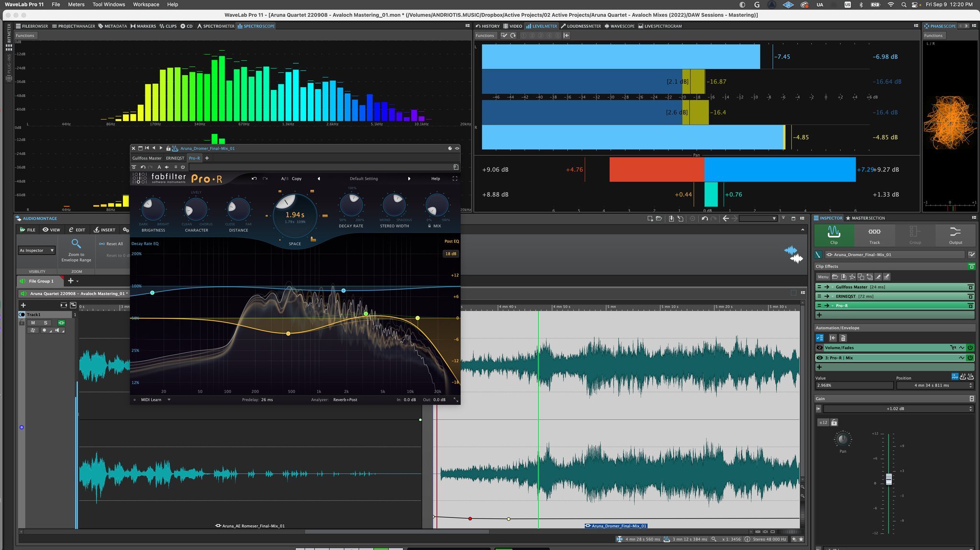
Task: Mute Track1 with the M button
Action: (x=33, y=323)
